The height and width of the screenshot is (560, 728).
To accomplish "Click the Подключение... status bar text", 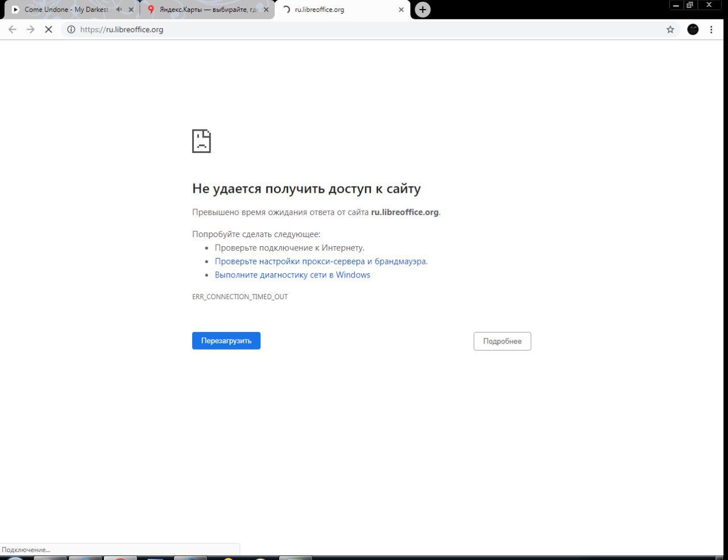I will pos(26,550).
